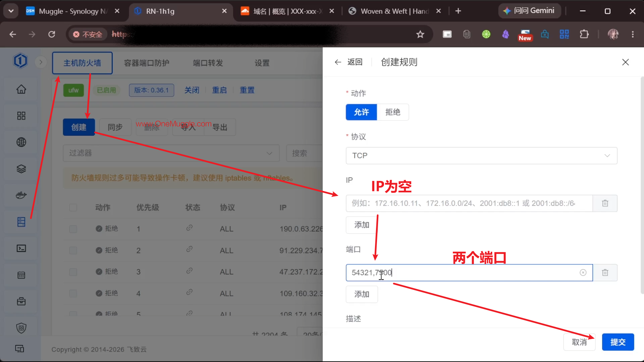The height and width of the screenshot is (362, 644).
Task: Click the 创建 create button
Action: pyautogui.click(x=79, y=127)
